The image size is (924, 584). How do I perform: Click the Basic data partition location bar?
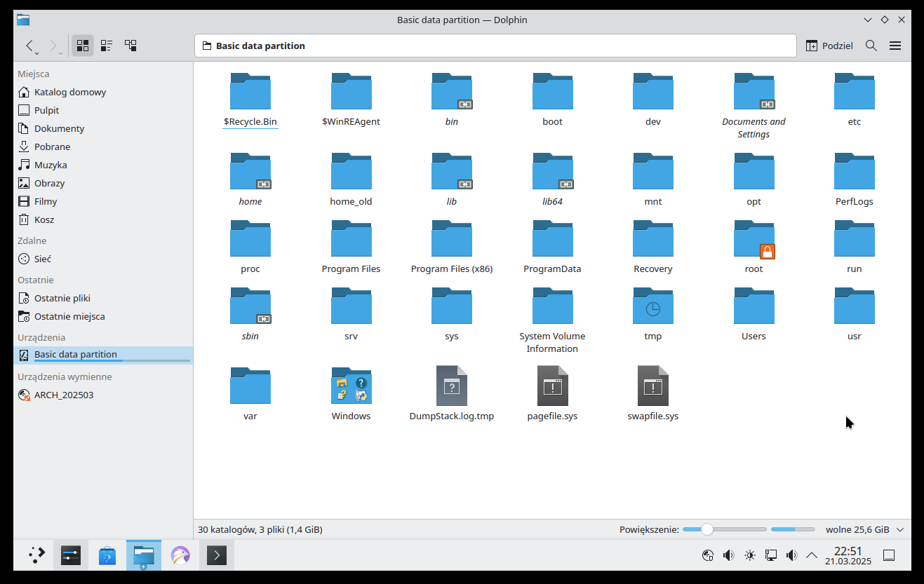495,46
